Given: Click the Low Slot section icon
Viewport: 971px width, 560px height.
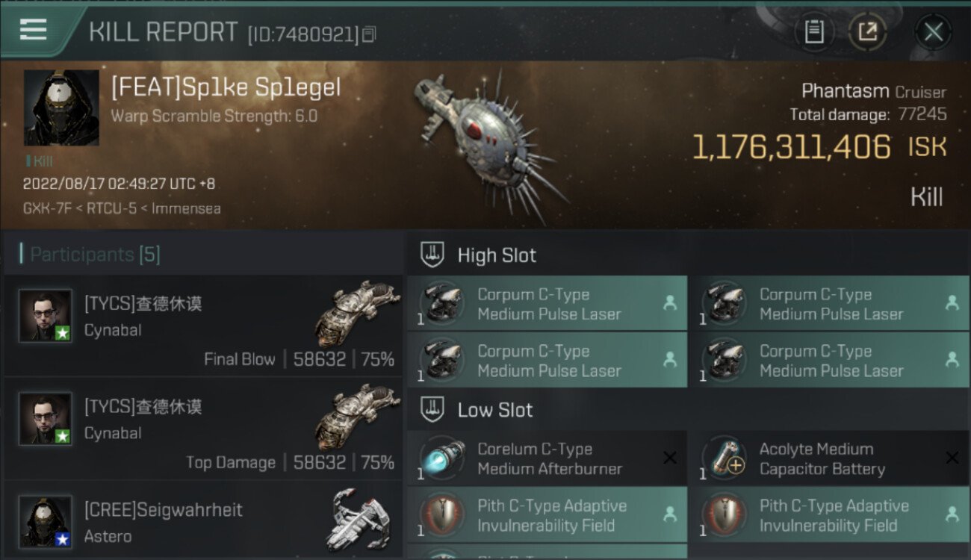Looking at the screenshot, I should pyautogui.click(x=433, y=410).
